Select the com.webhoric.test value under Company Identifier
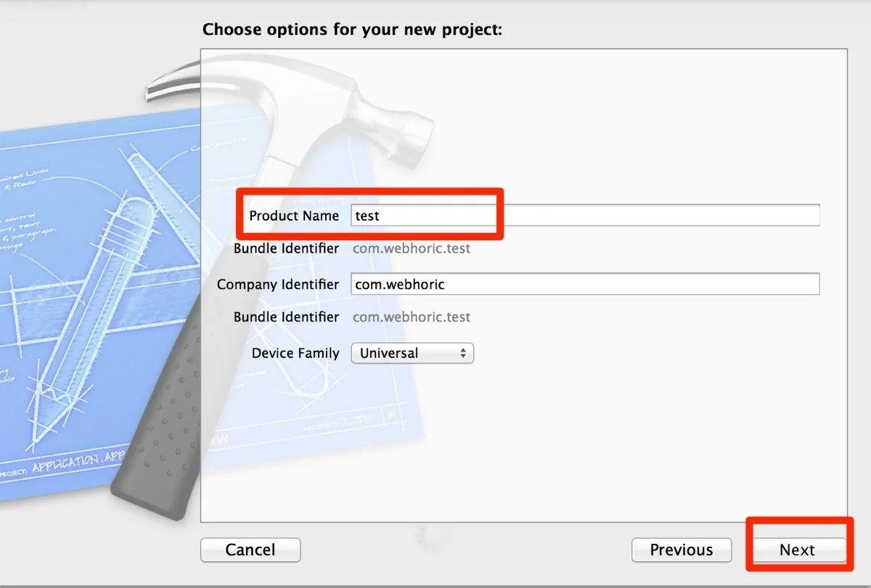The image size is (871, 588). click(412, 317)
